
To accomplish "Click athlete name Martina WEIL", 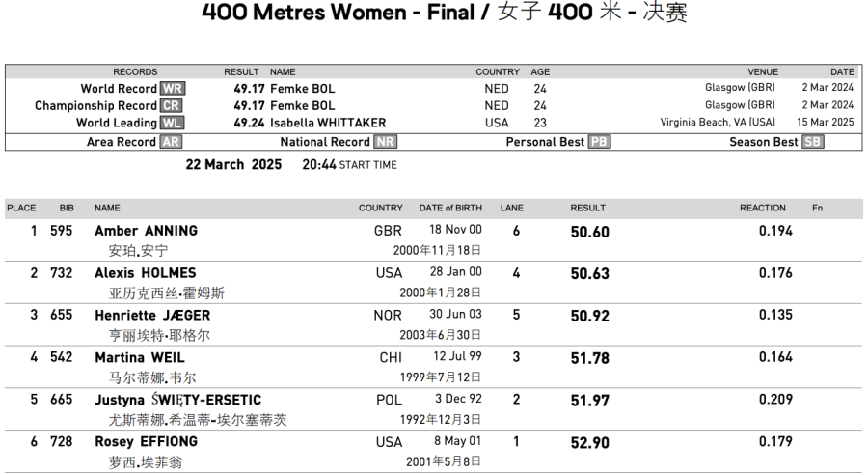I will click(140, 358).
